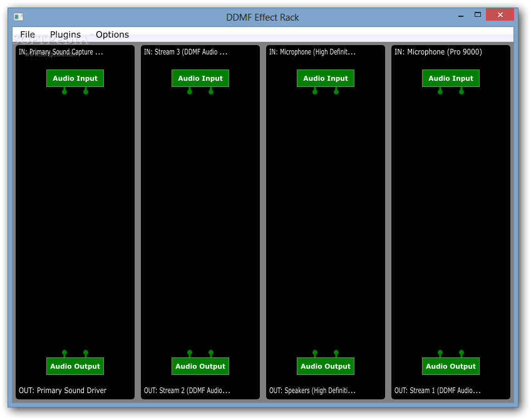
Task: Open the Options menu
Action: pos(112,34)
